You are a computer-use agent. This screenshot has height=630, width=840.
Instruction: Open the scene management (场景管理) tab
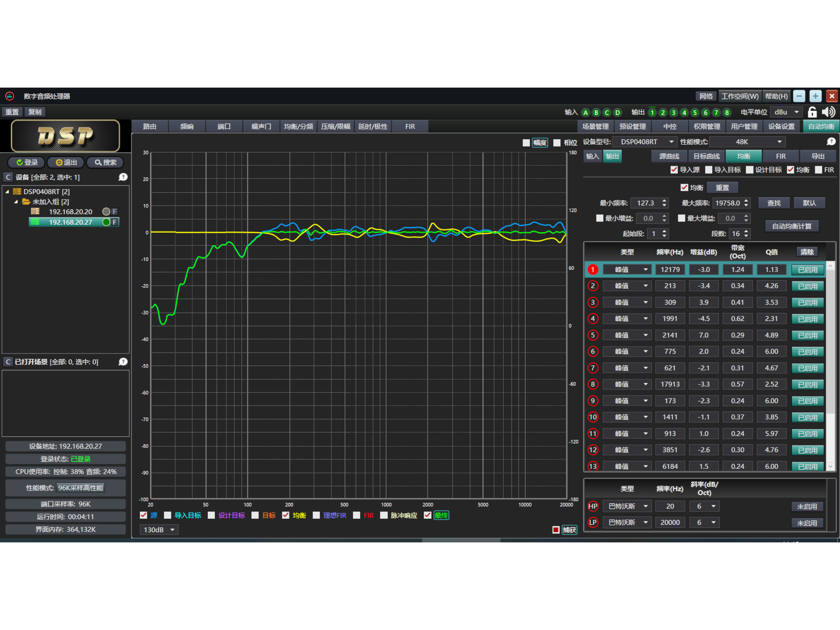click(x=596, y=126)
